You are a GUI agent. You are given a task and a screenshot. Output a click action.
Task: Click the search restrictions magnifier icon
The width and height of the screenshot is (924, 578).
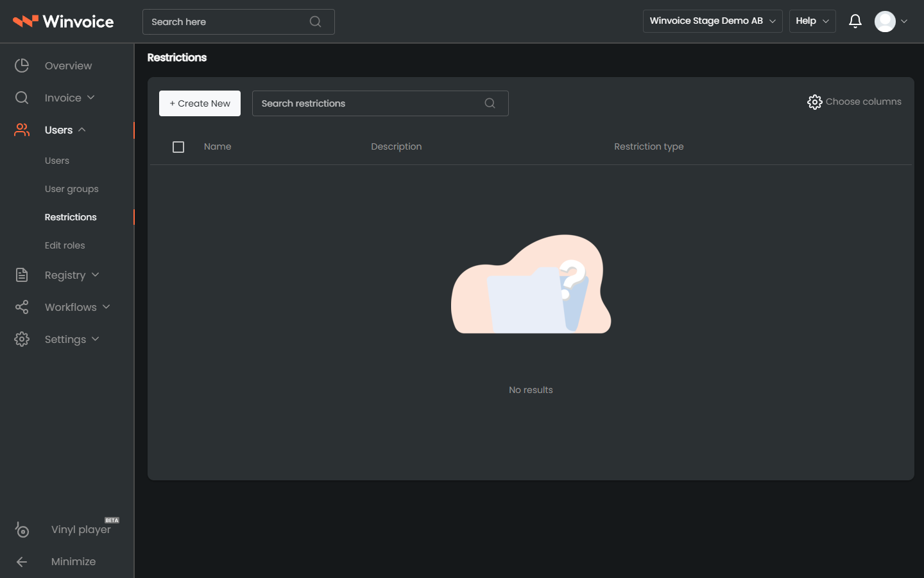coord(490,103)
